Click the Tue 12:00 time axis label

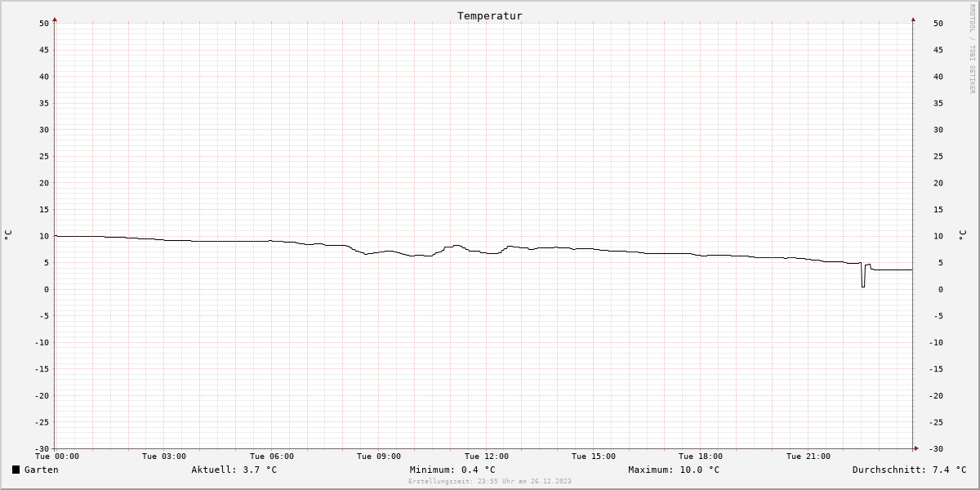coord(487,457)
